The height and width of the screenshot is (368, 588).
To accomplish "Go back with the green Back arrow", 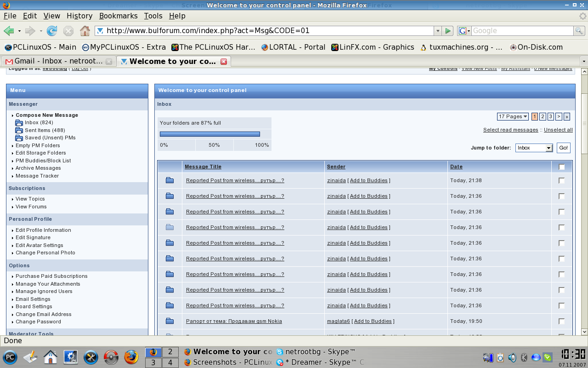I will coord(8,31).
